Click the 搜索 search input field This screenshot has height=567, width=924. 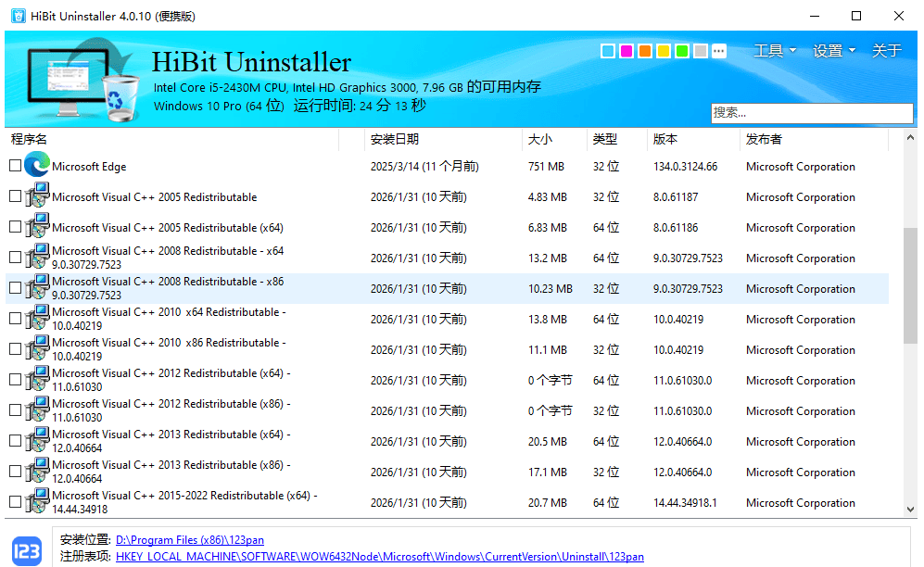(x=812, y=112)
